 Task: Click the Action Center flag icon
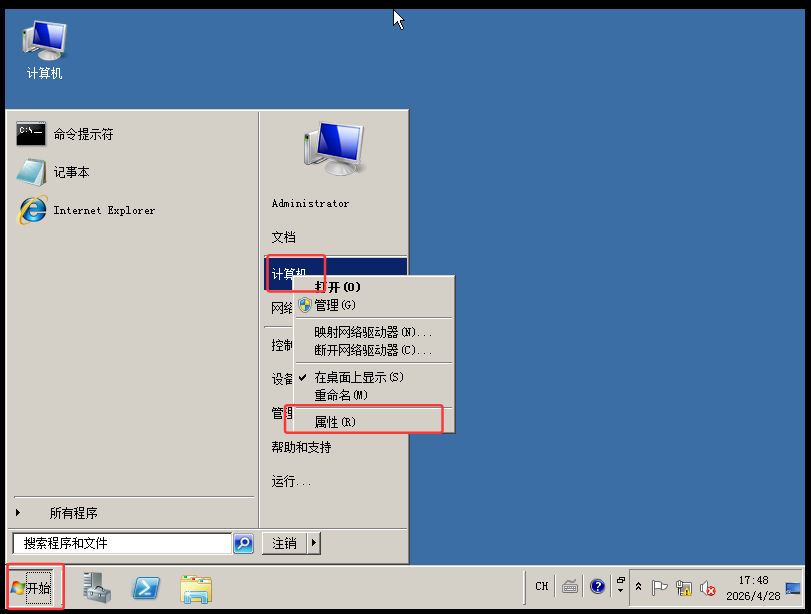(x=659, y=588)
